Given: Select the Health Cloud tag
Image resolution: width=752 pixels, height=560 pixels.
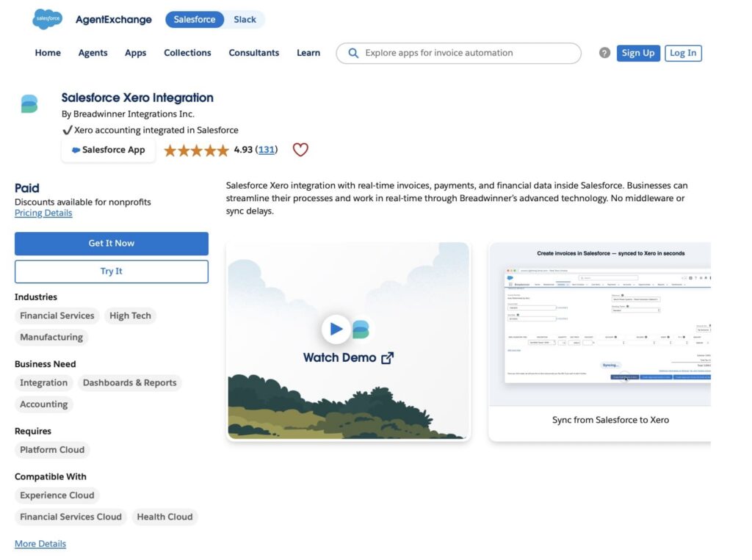Looking at the screenshot, I should tap(164, 517).
